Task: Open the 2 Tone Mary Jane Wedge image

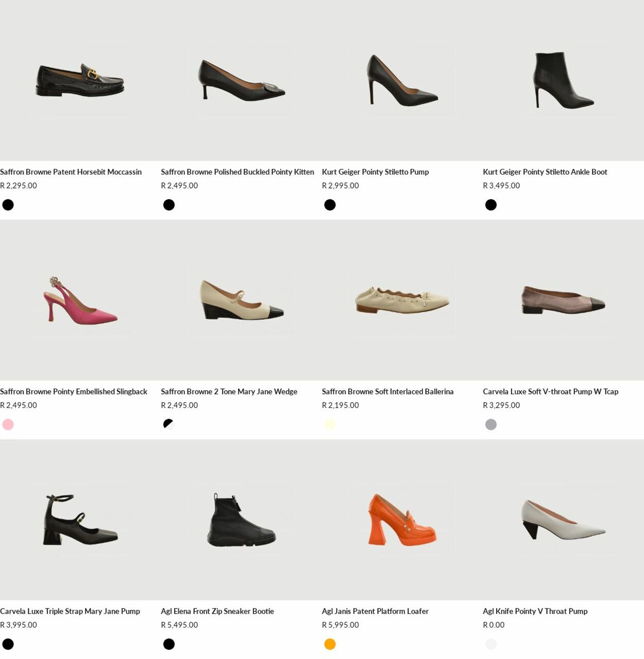Action: point(241,300)
